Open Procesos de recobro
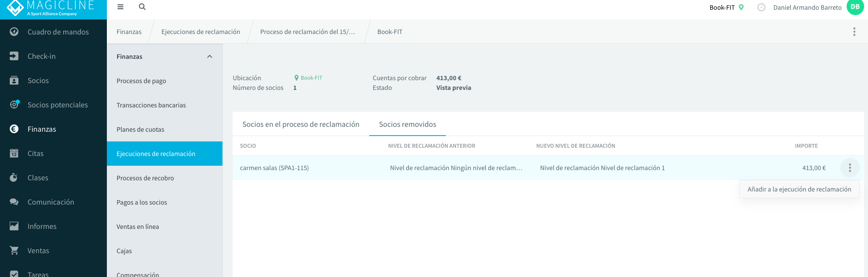Image resolution: width=868 pixels, height=277 pixels. pos(165,178)
